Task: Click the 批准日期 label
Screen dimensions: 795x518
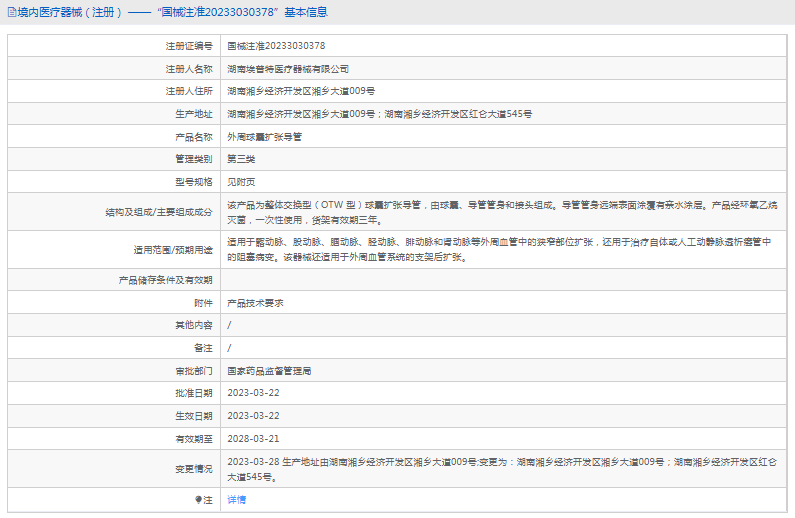Action: pos(194,393)
